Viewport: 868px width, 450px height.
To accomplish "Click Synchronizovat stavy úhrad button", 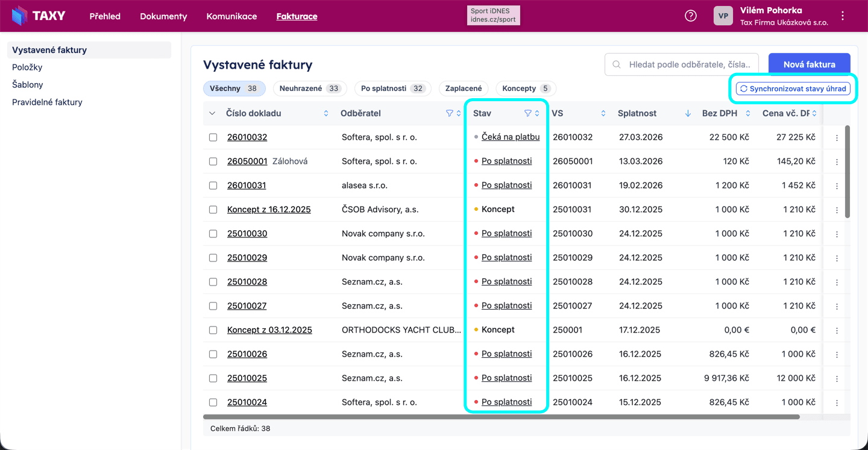I will [793, 89].
